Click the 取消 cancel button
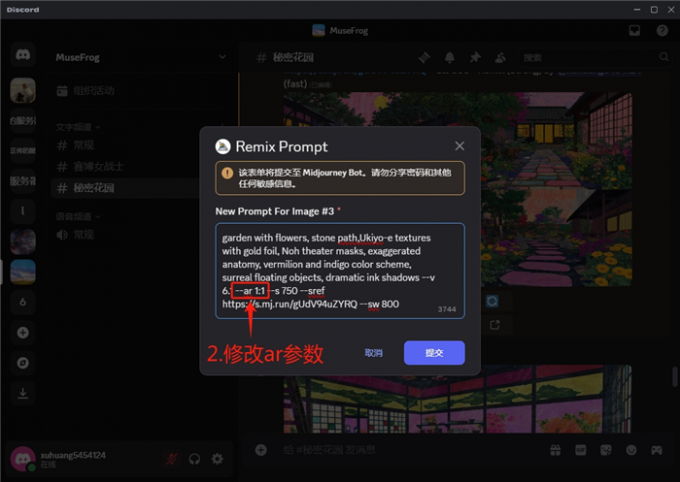Screen dimensions: 680x482 (373, 353)
